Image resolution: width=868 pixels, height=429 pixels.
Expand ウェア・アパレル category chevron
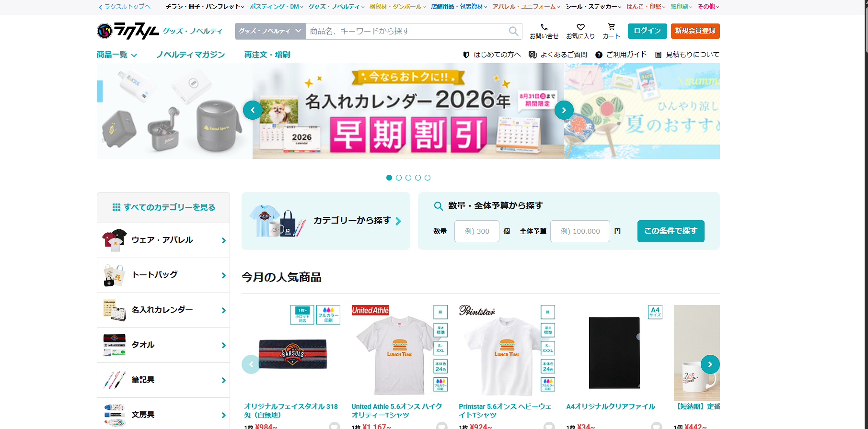[223, 240]
